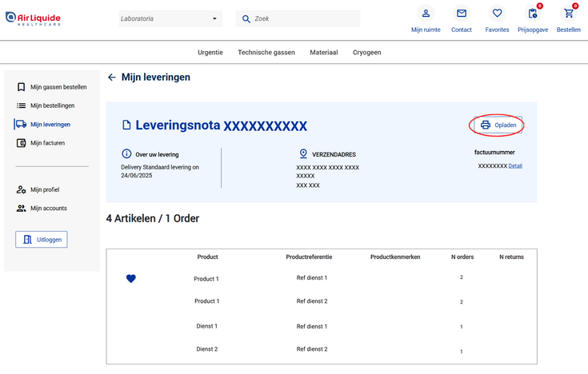Screen dimensions: 588x374
Task: Select Product 1 with Ref dienst 2
Action: pyautogui.click(x=206, y=301)
